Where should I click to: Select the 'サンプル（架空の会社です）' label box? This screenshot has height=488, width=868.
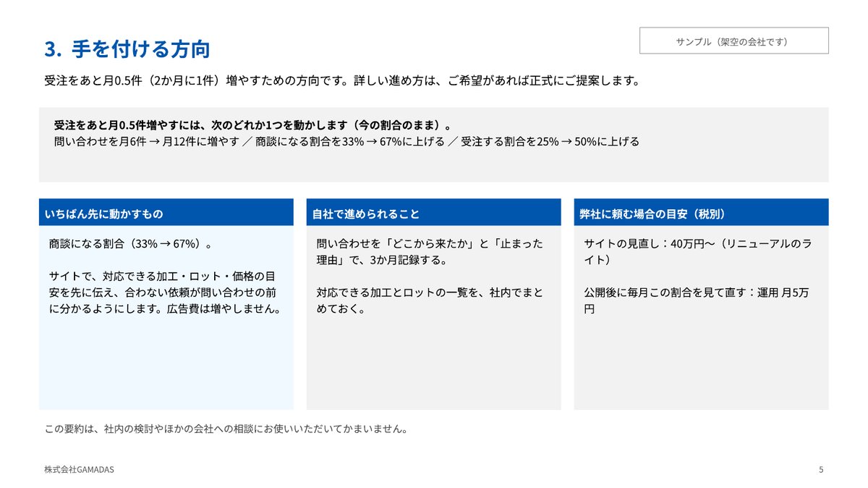(x=734, y=41)
